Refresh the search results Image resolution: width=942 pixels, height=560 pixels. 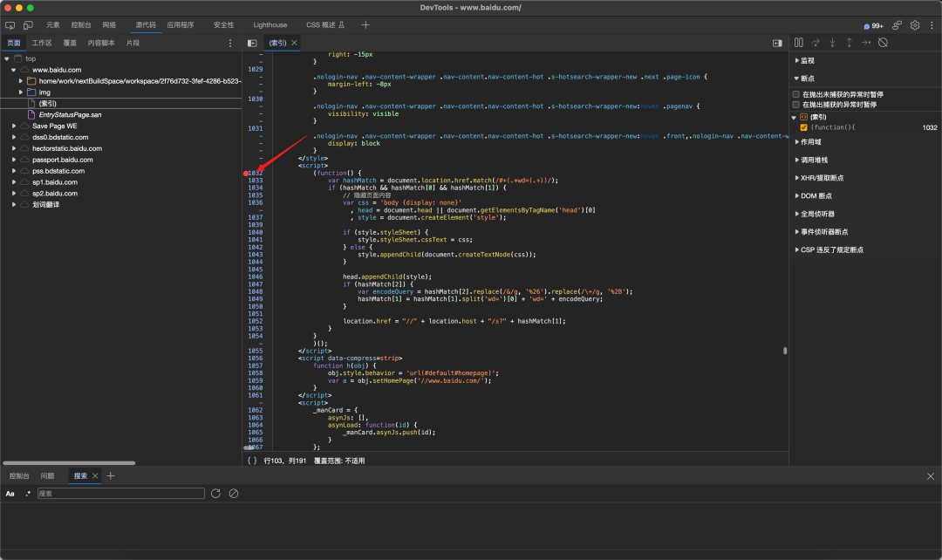pyautogui.click(x=215, y=494)
